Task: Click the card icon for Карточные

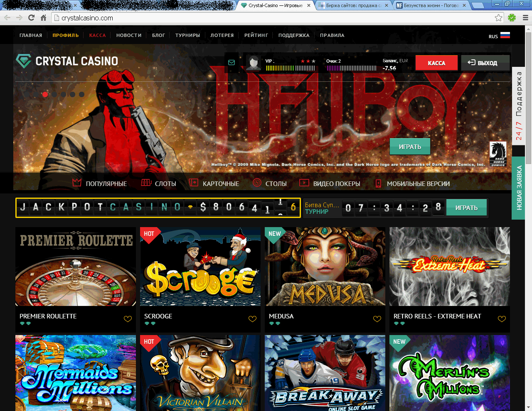Action: [x=193, y=183]
